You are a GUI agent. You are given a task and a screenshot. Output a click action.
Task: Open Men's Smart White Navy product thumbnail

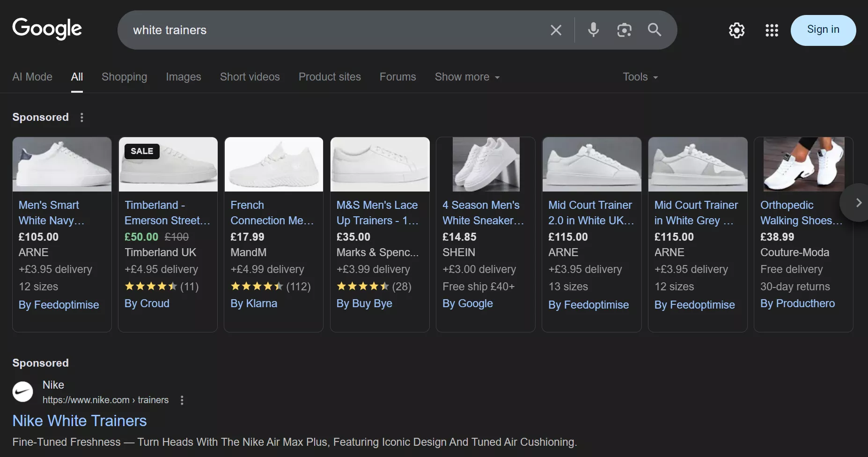click(x=62, y=164)
